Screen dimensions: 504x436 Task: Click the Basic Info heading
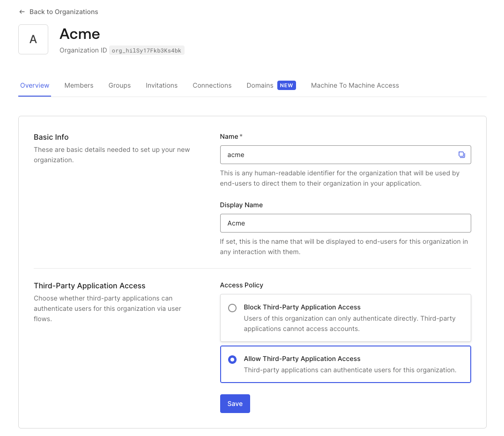(51, 137)
